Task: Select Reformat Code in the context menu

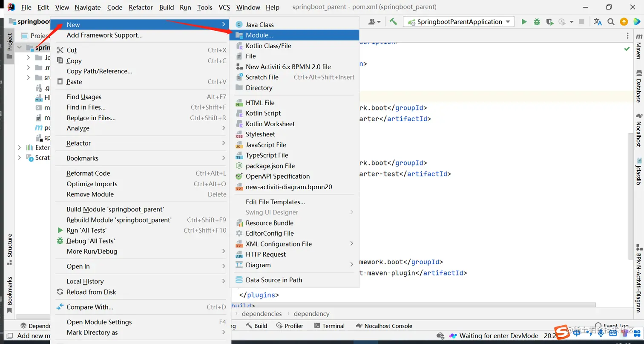Action: 141,173
